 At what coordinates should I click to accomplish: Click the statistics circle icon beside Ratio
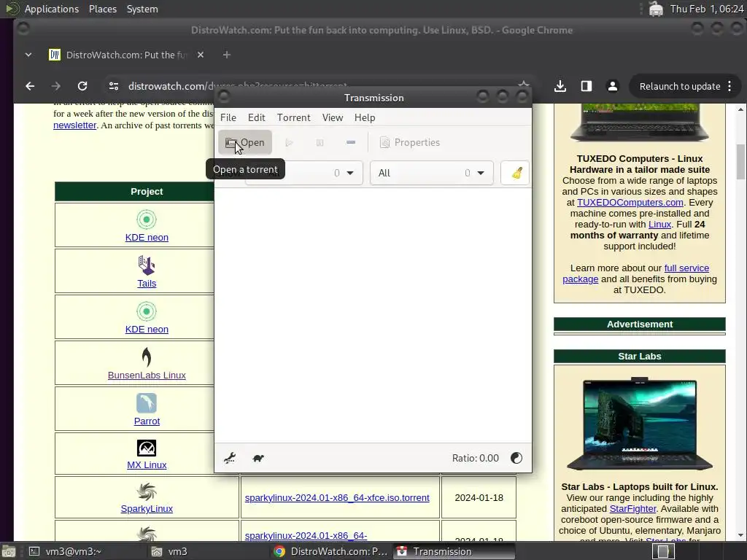[516, 458]
